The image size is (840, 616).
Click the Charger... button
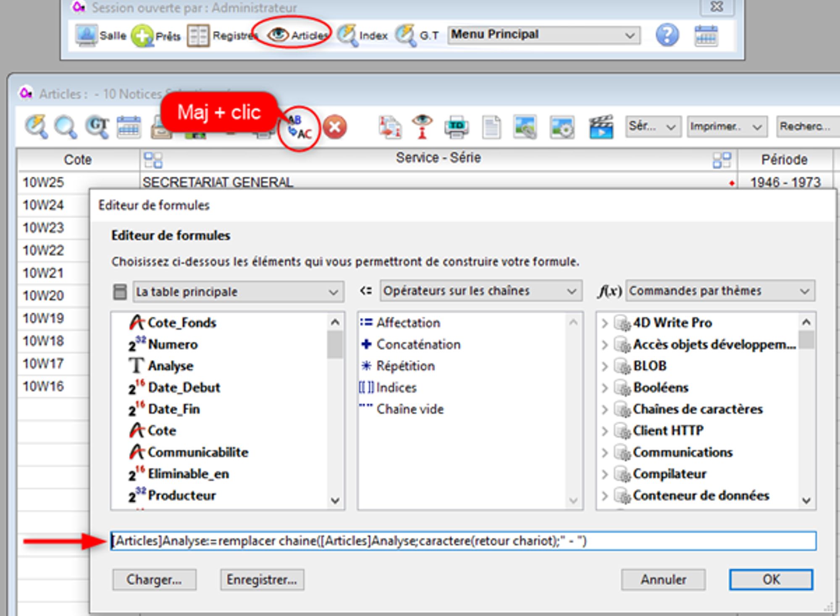coord(154,580)
